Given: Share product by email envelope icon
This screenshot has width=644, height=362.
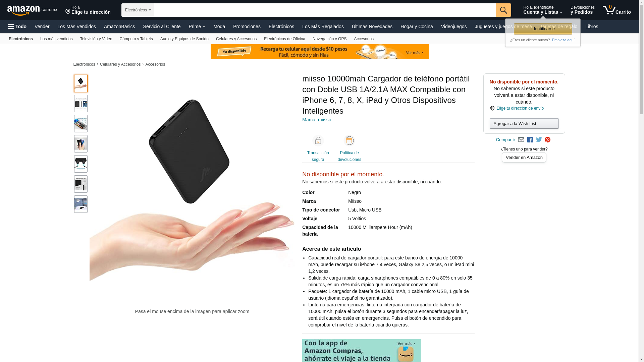Looking at the screenshot, I should [521, 140].
